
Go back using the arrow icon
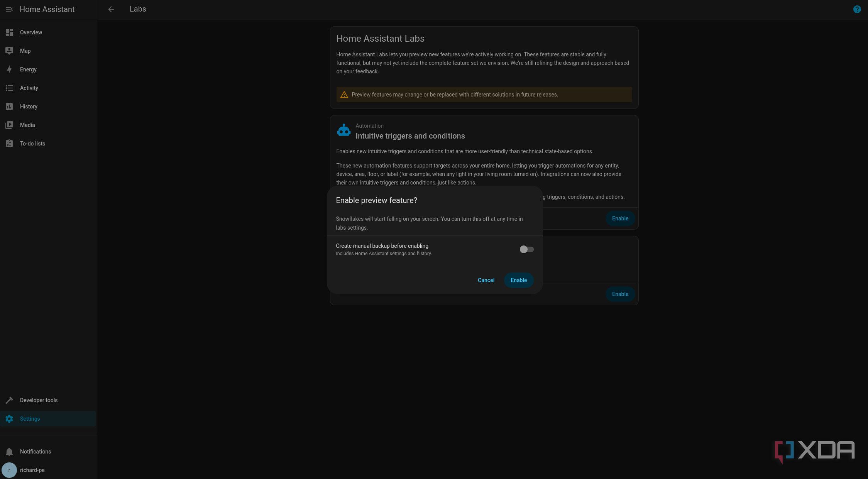click(x=111, y=9)
